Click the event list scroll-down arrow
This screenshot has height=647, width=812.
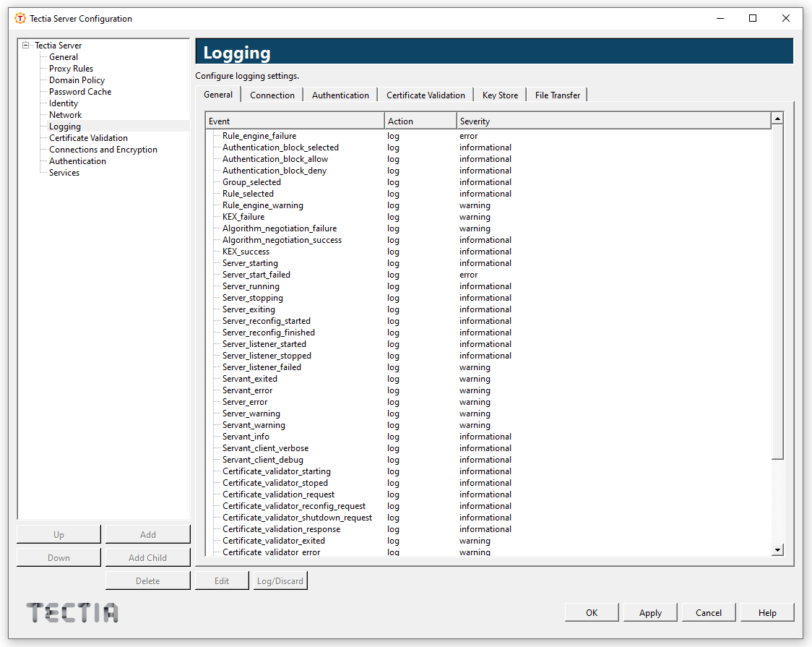point(777,550)
